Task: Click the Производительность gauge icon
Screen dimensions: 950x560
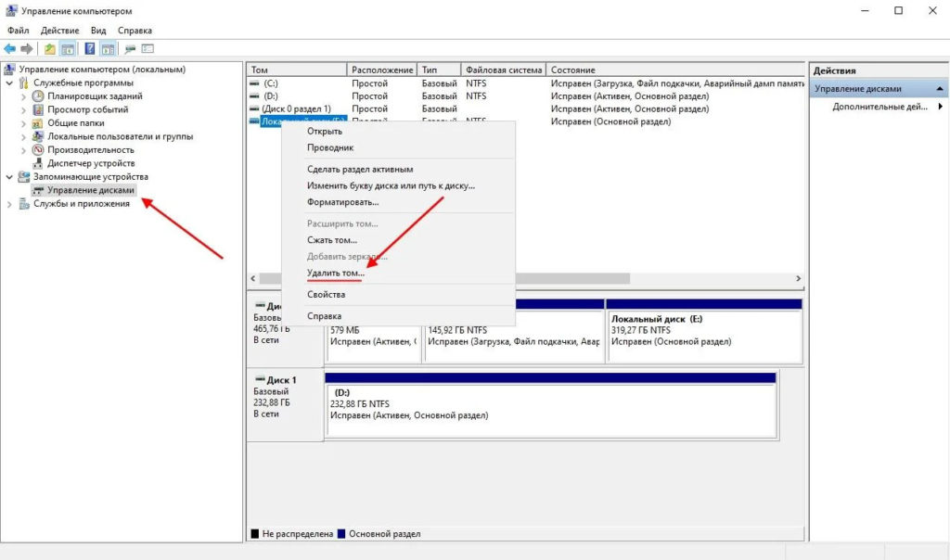Action: (38, 149)
